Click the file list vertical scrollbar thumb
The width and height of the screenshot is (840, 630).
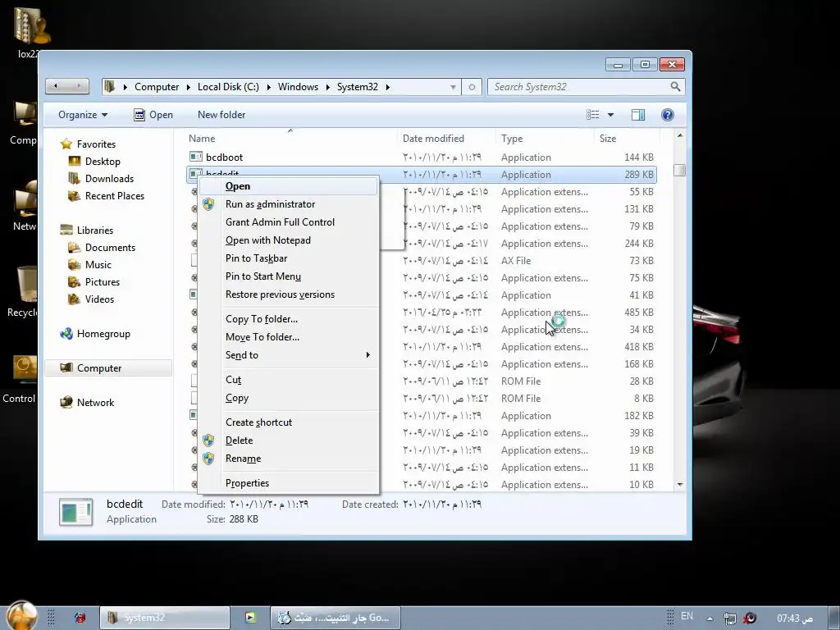point(680,170)
